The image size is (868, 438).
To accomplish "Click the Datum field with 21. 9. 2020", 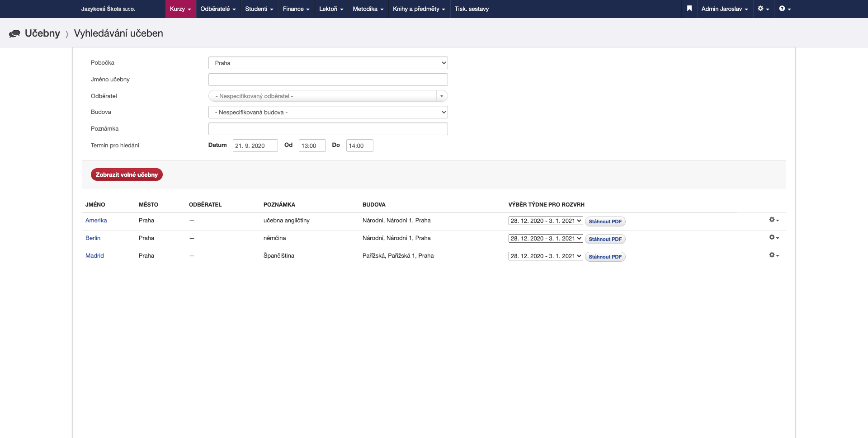I will pos(255,146).
